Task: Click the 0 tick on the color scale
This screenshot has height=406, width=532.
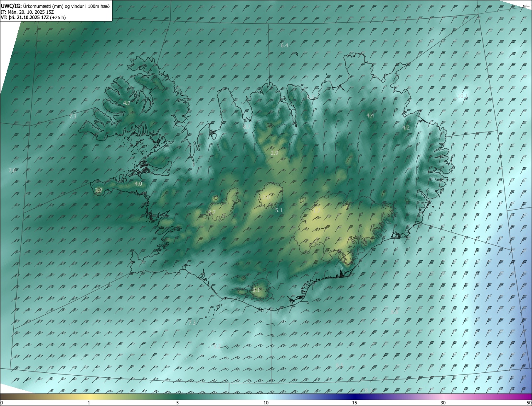Action: click(2, 403)
